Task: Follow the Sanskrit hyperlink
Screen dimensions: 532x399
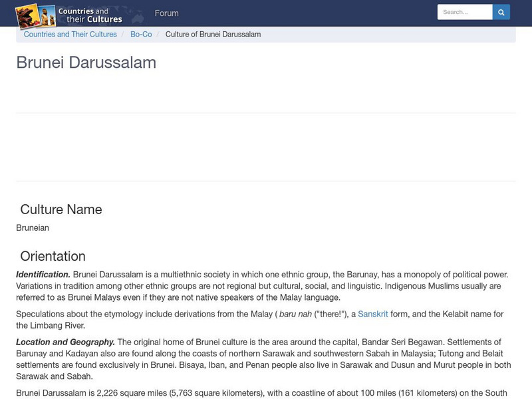Action: [374, 313]
